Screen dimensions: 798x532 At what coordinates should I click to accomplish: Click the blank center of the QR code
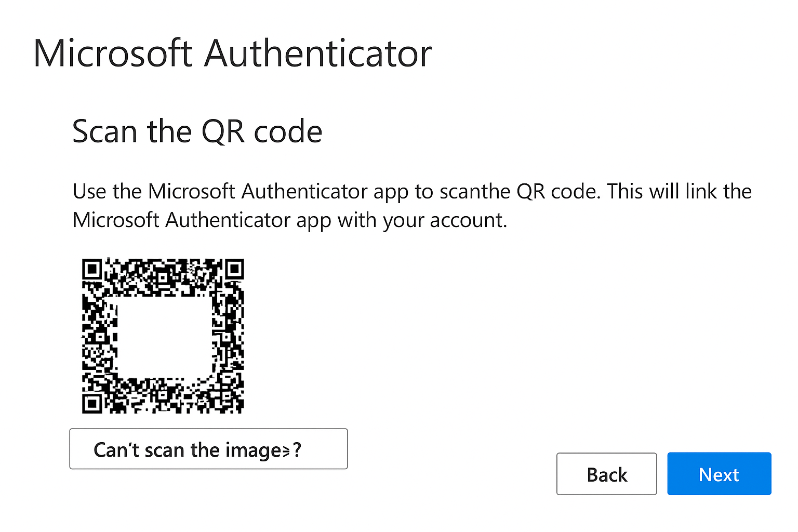click(x=161, y=335)
